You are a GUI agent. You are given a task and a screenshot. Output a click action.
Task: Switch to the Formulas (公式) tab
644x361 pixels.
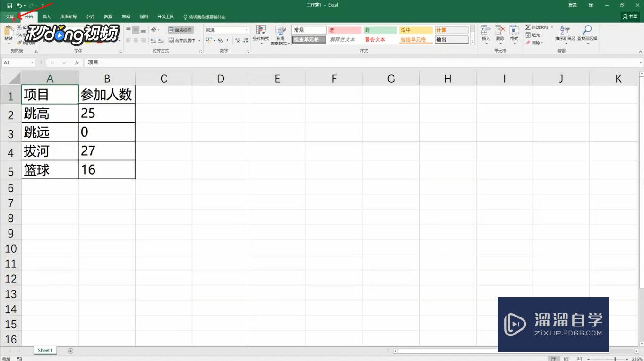coord(90,17)
